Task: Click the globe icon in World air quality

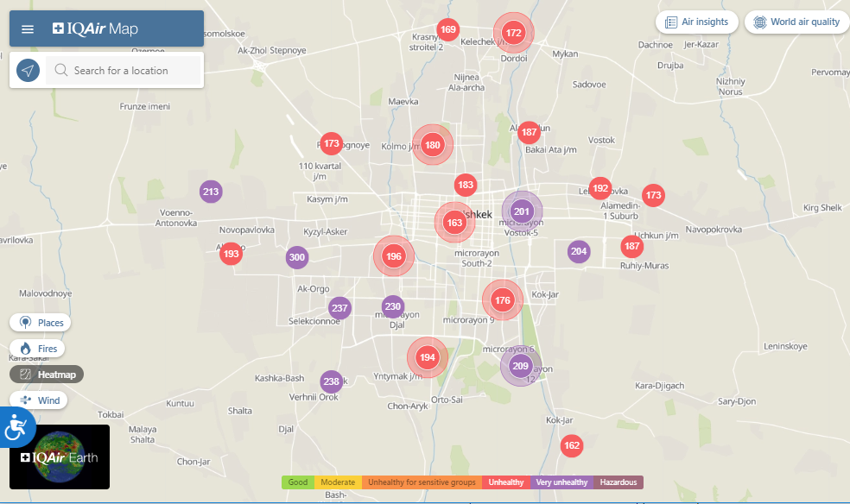Action: (759, 22)
